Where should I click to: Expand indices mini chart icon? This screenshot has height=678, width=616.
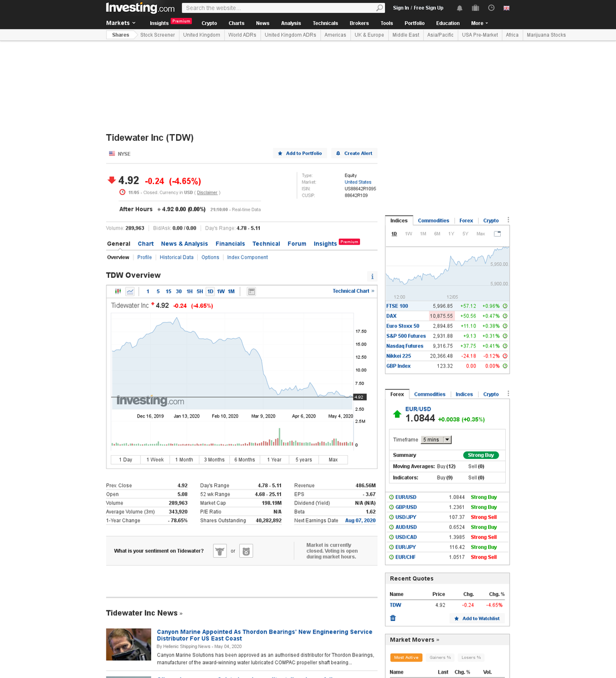(x=497, y=234)
